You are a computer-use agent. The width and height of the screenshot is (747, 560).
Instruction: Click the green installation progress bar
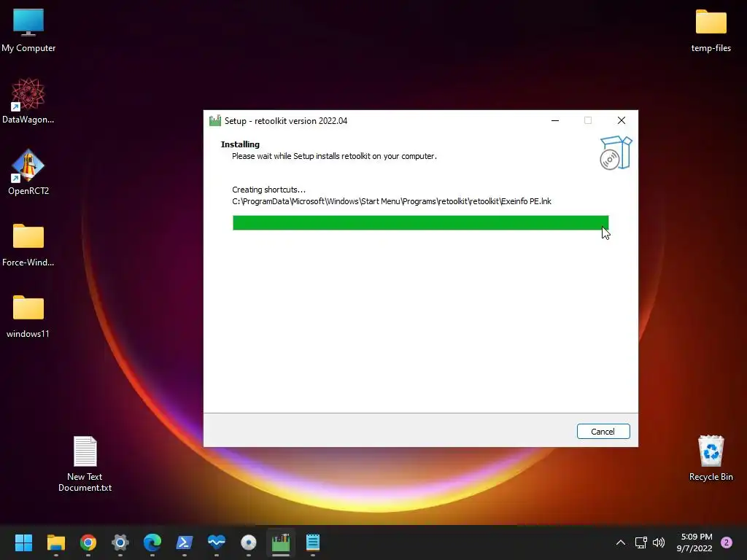click(x=420, y=223)
